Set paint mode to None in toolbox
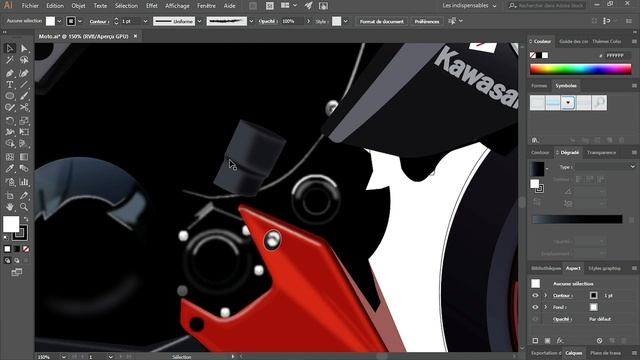640x360 pixels. pos(26,249)
